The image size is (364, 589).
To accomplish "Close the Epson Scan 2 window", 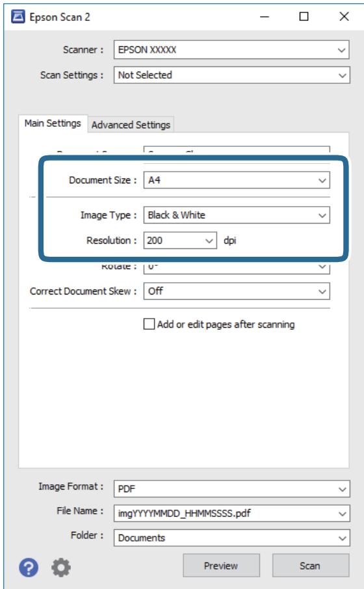I will 344,17.
